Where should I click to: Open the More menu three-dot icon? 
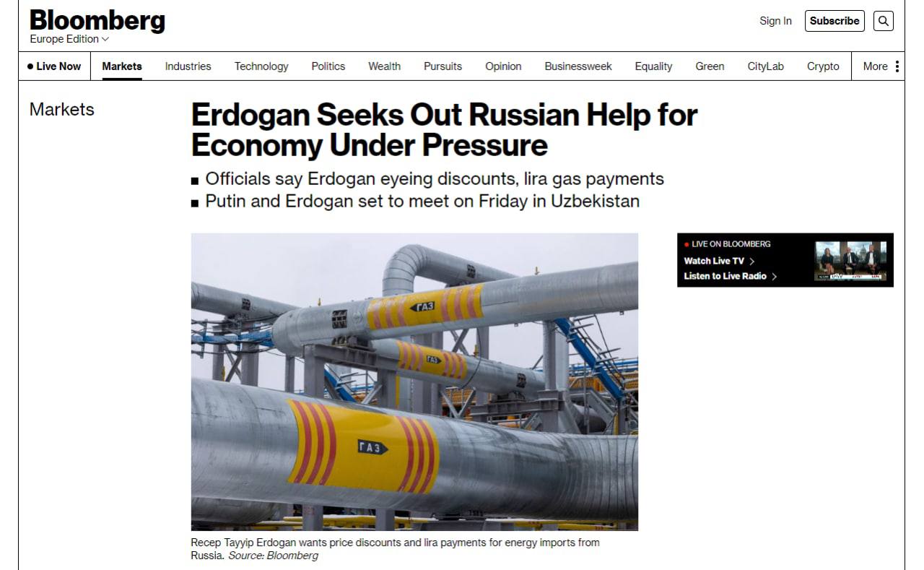(x=897, y=66)
